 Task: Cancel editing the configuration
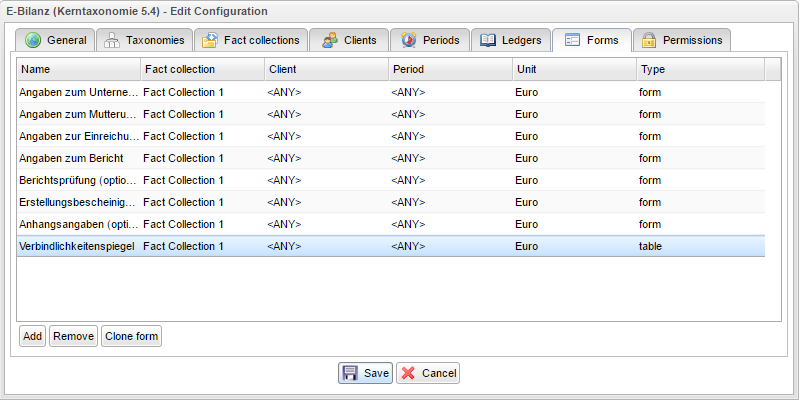click(428, 373)
